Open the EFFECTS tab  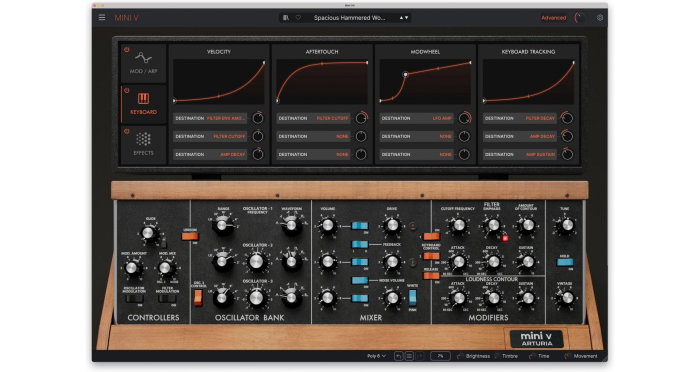143,145
